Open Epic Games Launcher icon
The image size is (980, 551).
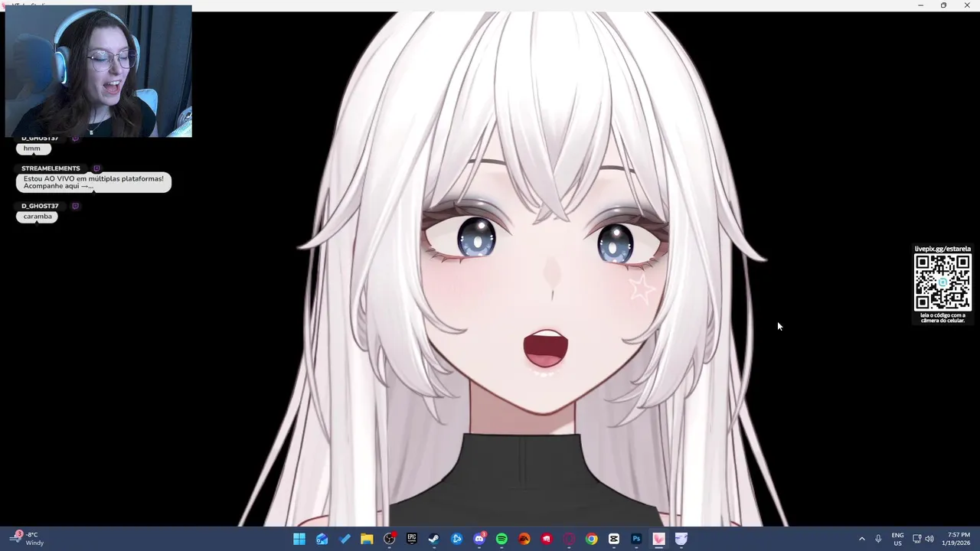point(412,539)
